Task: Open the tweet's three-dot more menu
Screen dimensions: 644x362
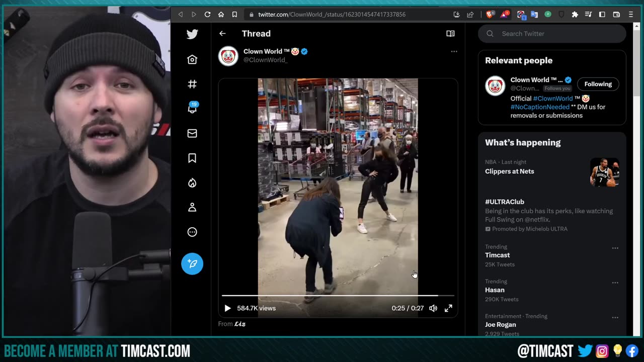Action: [454, 51]
